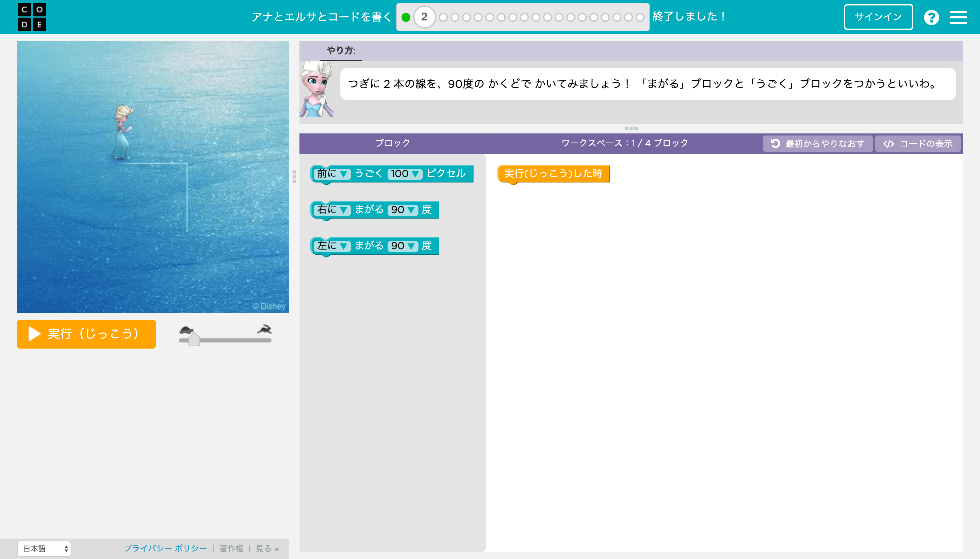Open the 90 degree dropdown in 右に block

click(x=403, y=210)
